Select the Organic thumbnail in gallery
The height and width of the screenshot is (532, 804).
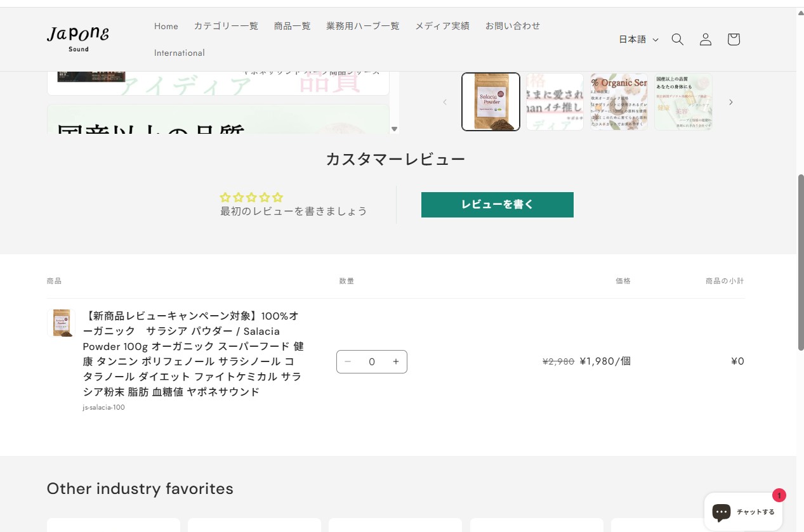point(619,101)
